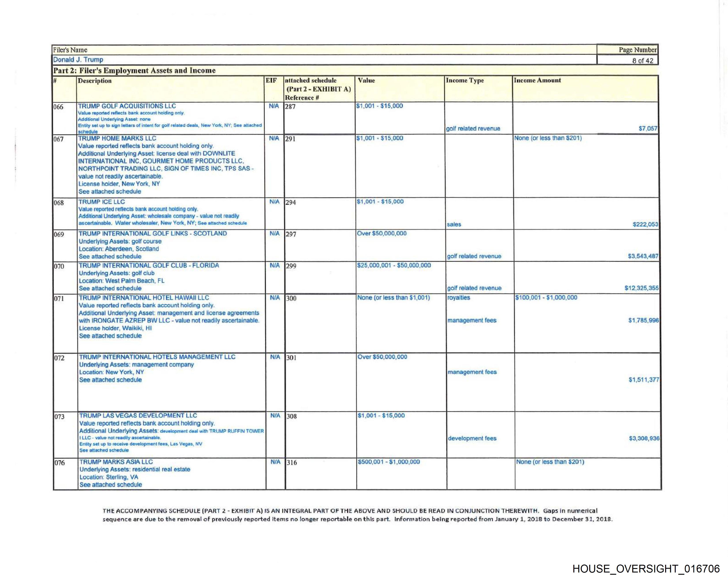The width and height of the screenshot is (728, 578).
Task: Select the TRUMP HOME MARKS LLC description
Action: tap(117, 138)
